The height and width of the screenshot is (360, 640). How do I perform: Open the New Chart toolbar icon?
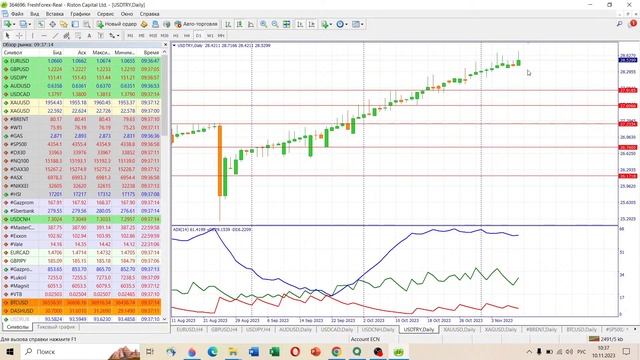7,24
